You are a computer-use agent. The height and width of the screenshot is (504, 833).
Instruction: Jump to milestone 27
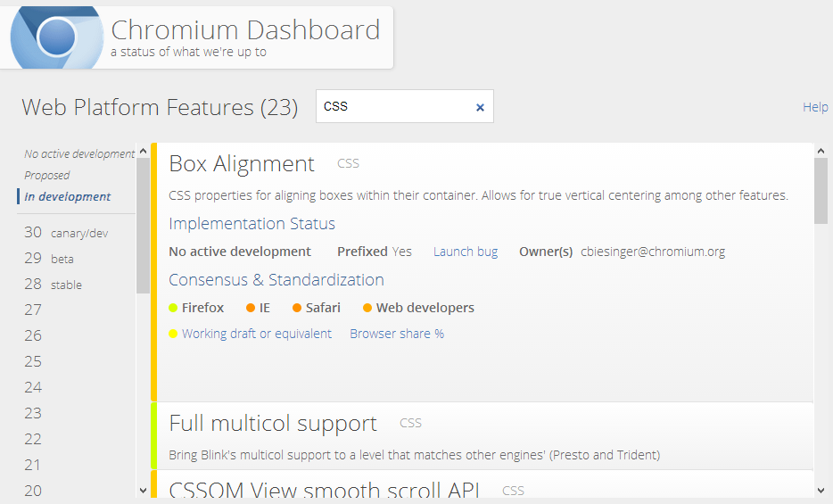[32, 310]
